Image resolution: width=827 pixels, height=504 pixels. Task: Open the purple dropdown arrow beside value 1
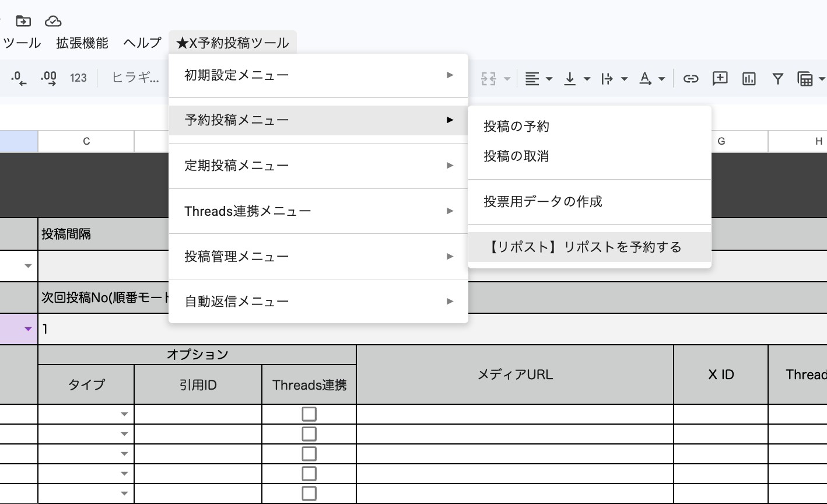(x=28, y=329)
